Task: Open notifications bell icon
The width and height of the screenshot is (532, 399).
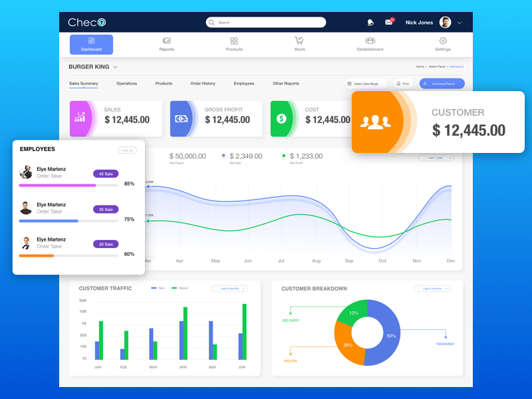Action: (370, 23)
